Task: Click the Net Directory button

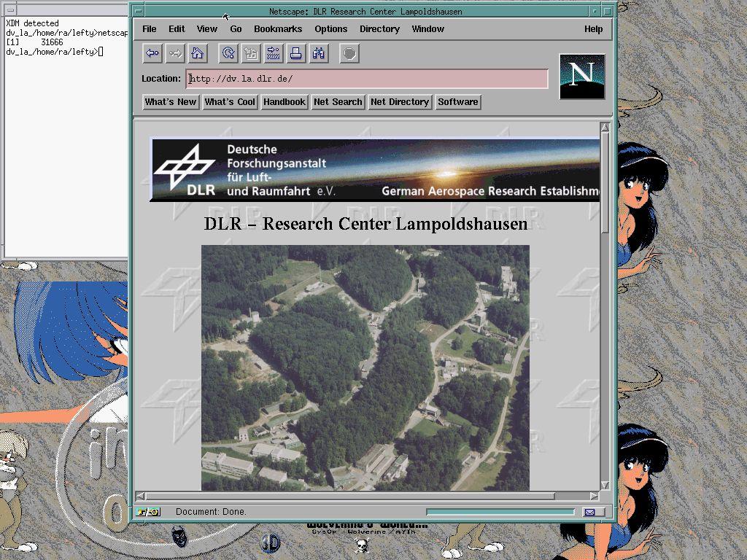Action: coord(400,102)
